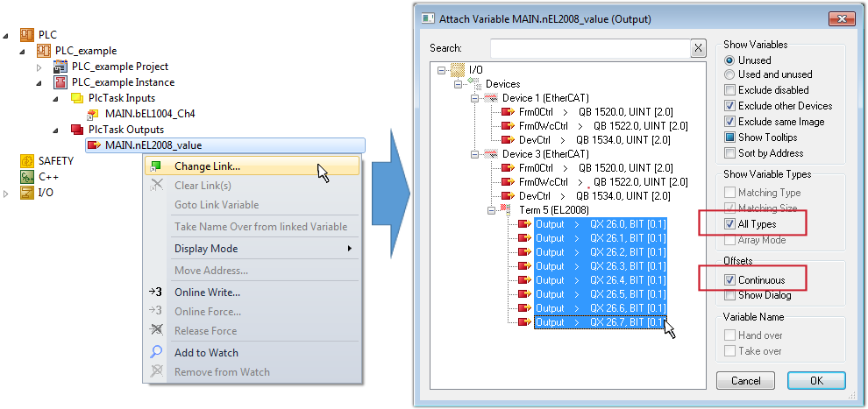This screenshot has width=868, height=409.
Task: Click the Search text field
Action: click(589, 48)
